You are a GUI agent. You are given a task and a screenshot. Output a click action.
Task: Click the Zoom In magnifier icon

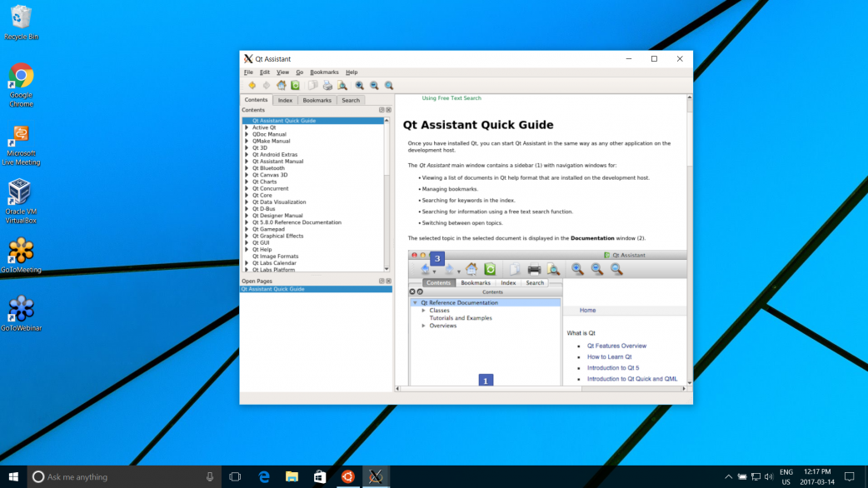click(360, 85)
